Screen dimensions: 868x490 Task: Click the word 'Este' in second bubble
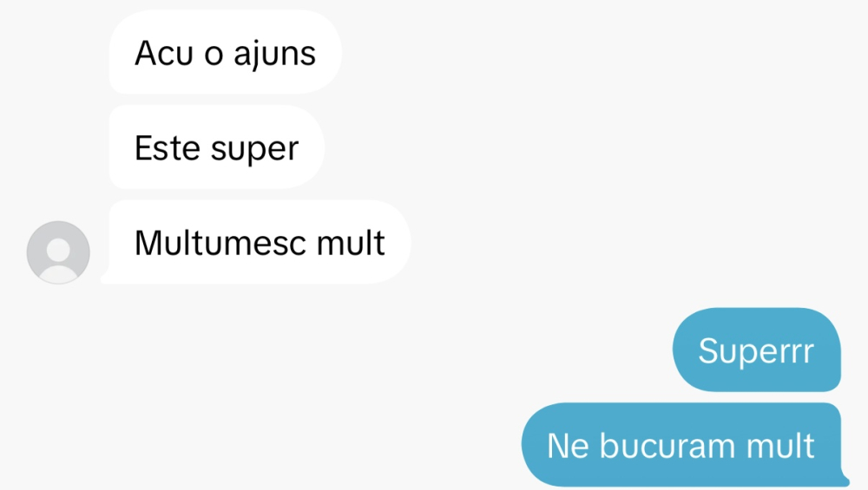(x=168, y=148)
